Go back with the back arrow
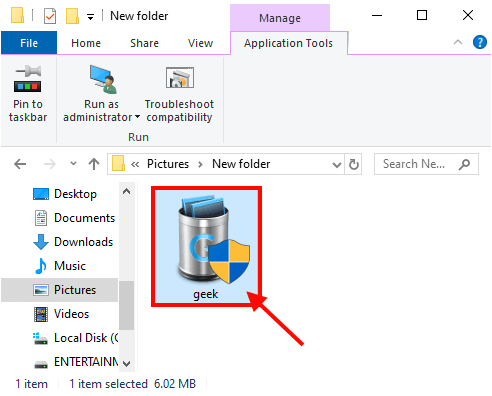 pos(20,164)
